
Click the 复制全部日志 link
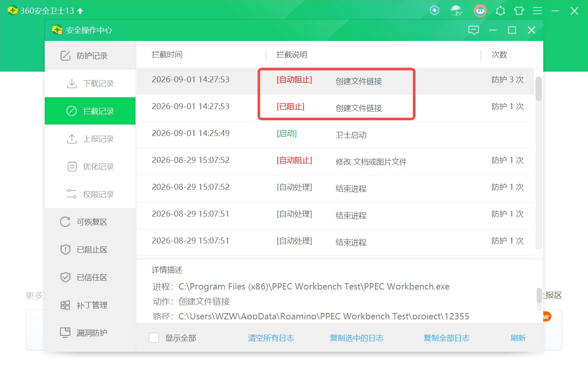click(447, 338)
